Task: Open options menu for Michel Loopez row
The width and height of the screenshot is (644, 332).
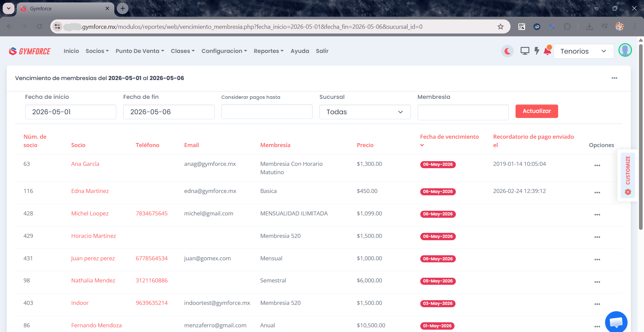Action: pos(597,215)
